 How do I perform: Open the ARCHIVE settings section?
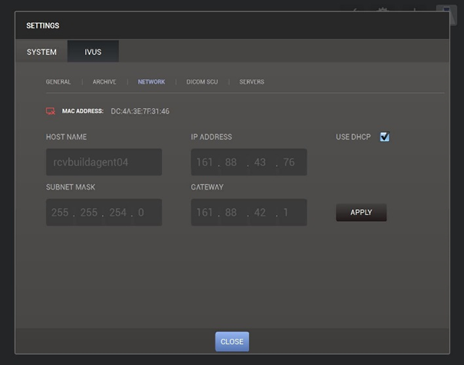point(104,82)
